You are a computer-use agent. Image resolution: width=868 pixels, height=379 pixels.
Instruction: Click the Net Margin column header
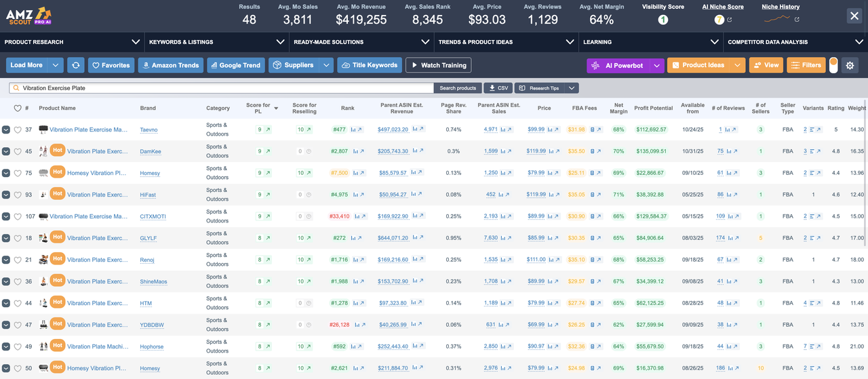click(618, 108)
